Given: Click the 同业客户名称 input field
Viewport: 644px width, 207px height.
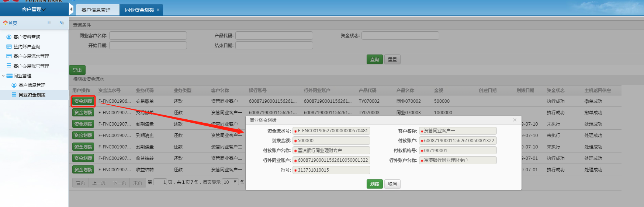Looking at the screenshot, I should click(x=148, y=35).
